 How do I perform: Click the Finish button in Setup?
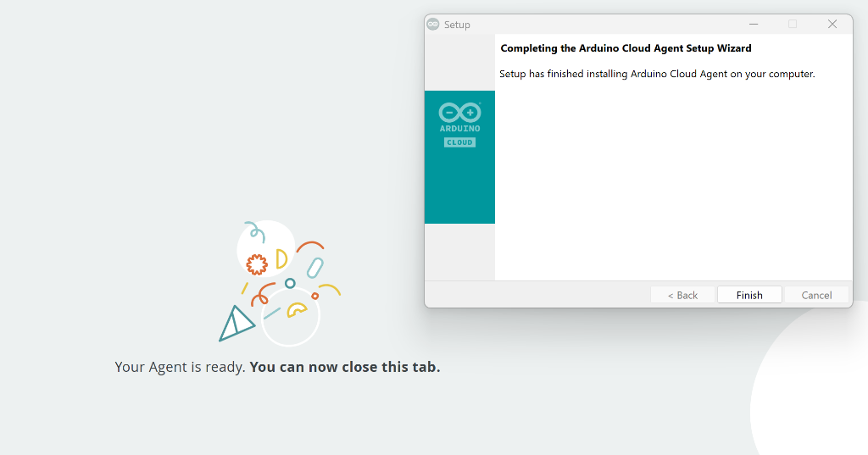[749, 295]
